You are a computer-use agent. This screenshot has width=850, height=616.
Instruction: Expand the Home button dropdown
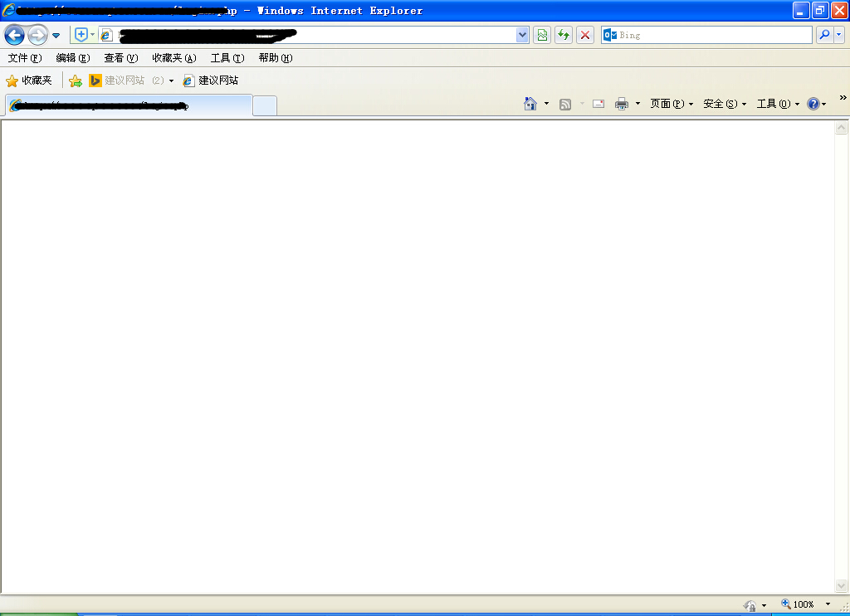[x=546, y=104]
